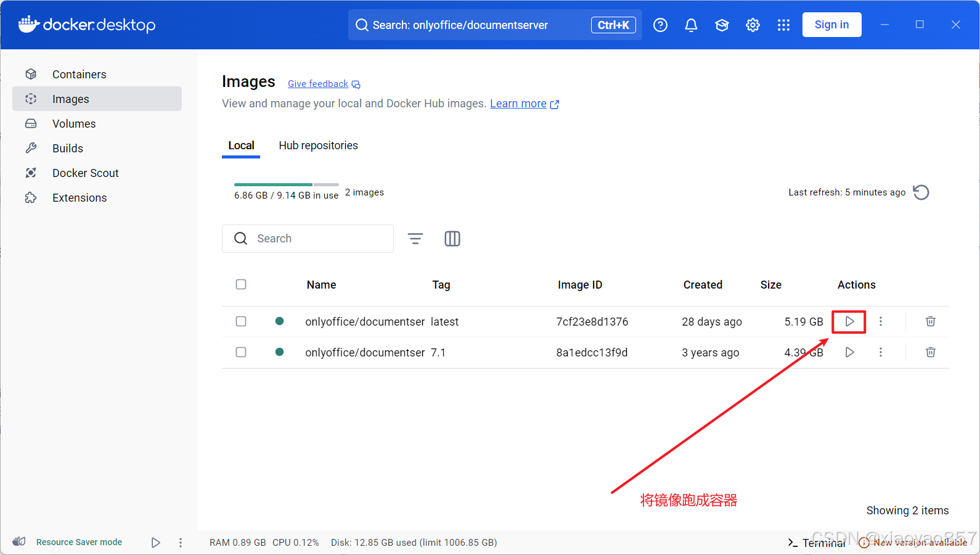Switch to Hub repositories tab
Image resolution: width=980 pixels, height=555 pixels.
pyautogui.click(x=318, y=146)
